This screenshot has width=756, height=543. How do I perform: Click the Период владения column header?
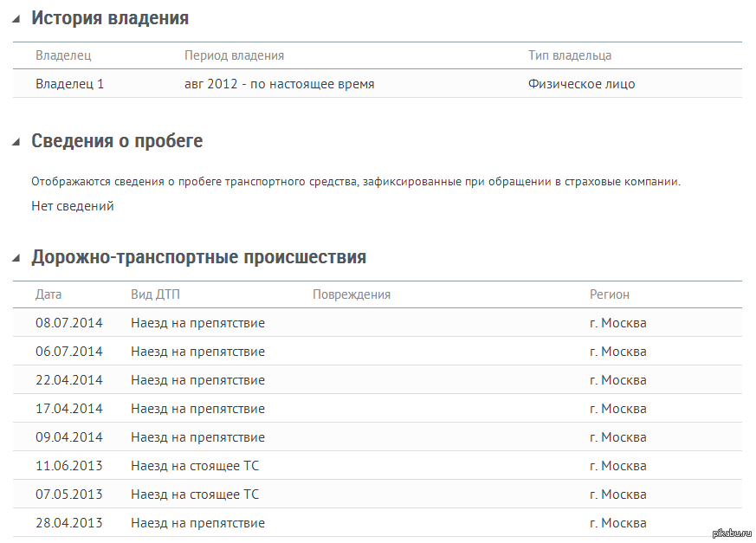coord(234,55)
